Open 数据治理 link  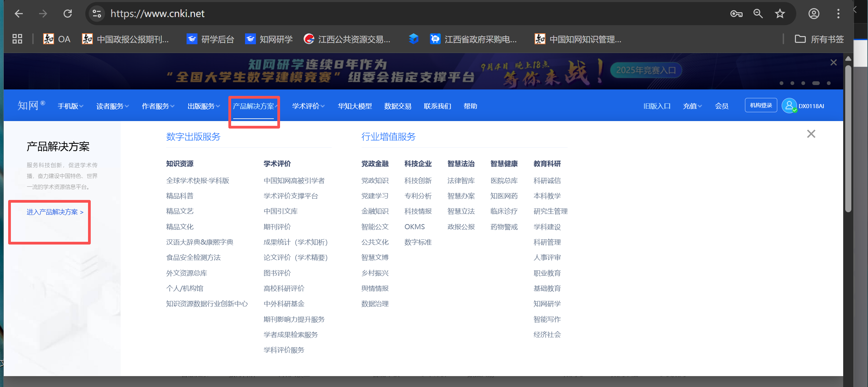(x=375, y=304)
